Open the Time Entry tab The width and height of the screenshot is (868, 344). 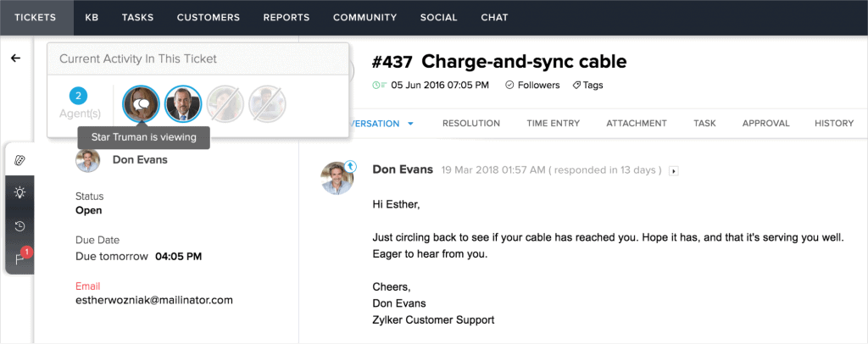click(553, 124)
